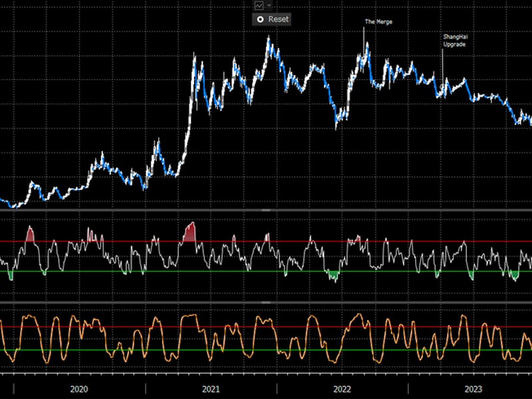Image resolution: width=532 pixels, height=399 pixels.
Task: Click the 2021 label on time axis
Action: pos(211,388)
